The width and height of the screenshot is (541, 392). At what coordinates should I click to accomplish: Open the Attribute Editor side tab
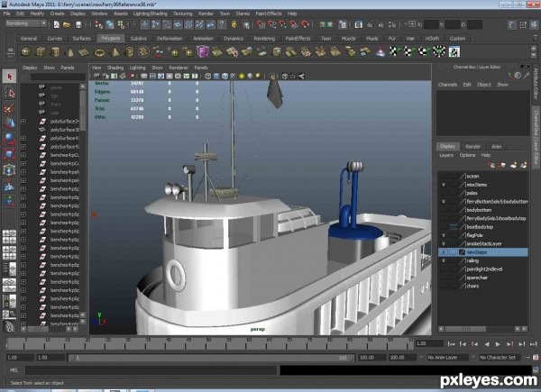tap(536, 84)
